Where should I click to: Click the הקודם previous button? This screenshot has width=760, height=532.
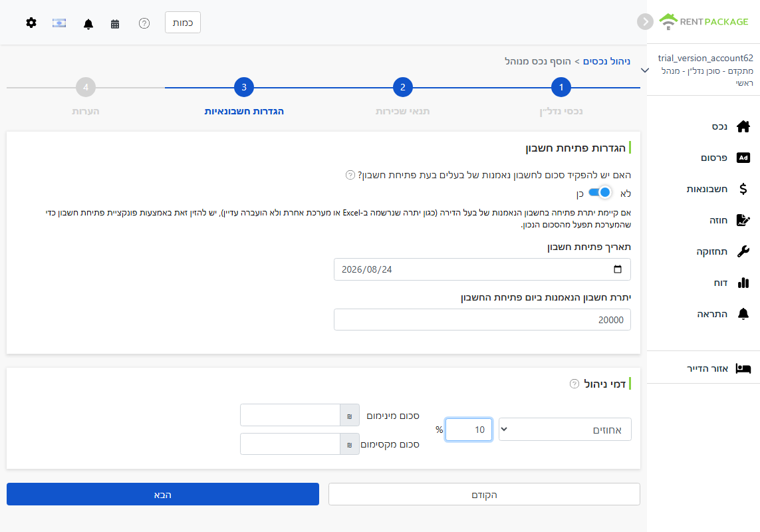pyautogui.click(x=484, y=494)
